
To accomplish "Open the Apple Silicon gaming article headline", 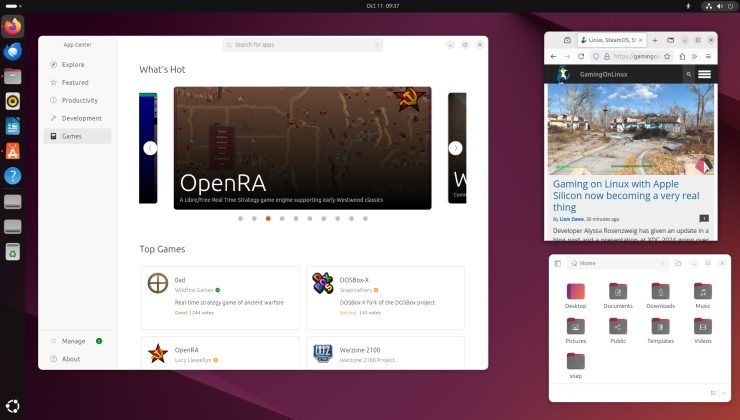I will pyautogui.click(x=626, y=195).
